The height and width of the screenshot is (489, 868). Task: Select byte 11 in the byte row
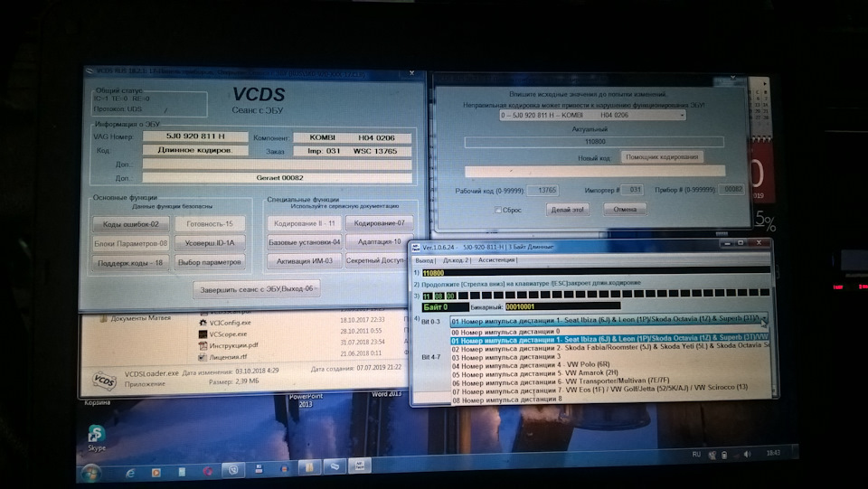[427, 296]
